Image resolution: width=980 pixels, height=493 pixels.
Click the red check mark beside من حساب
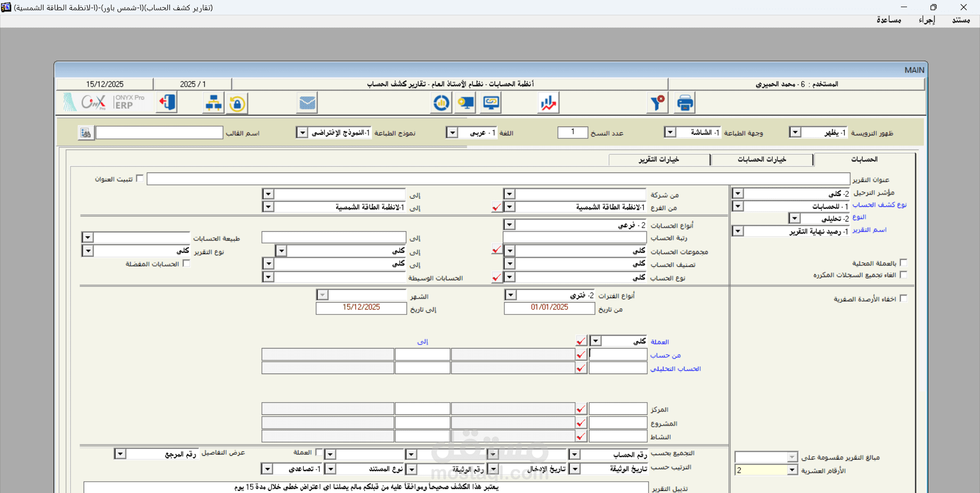click(581, 354)
